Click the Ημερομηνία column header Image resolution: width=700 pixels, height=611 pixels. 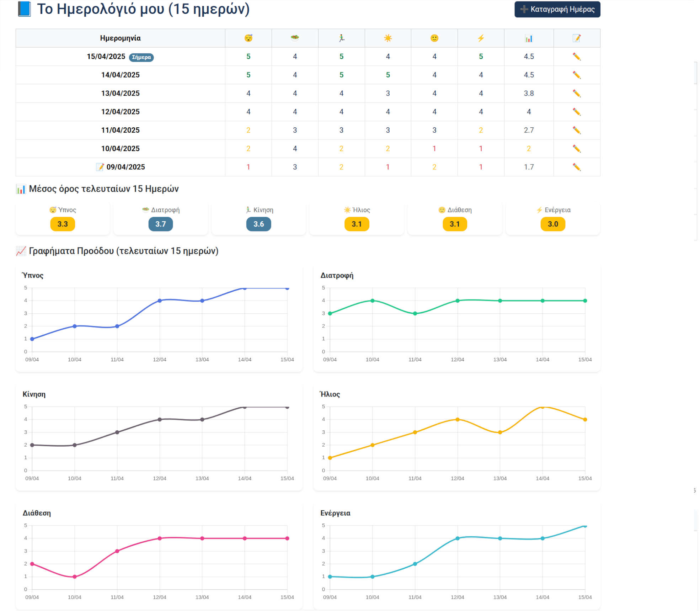tap(120, 38)
